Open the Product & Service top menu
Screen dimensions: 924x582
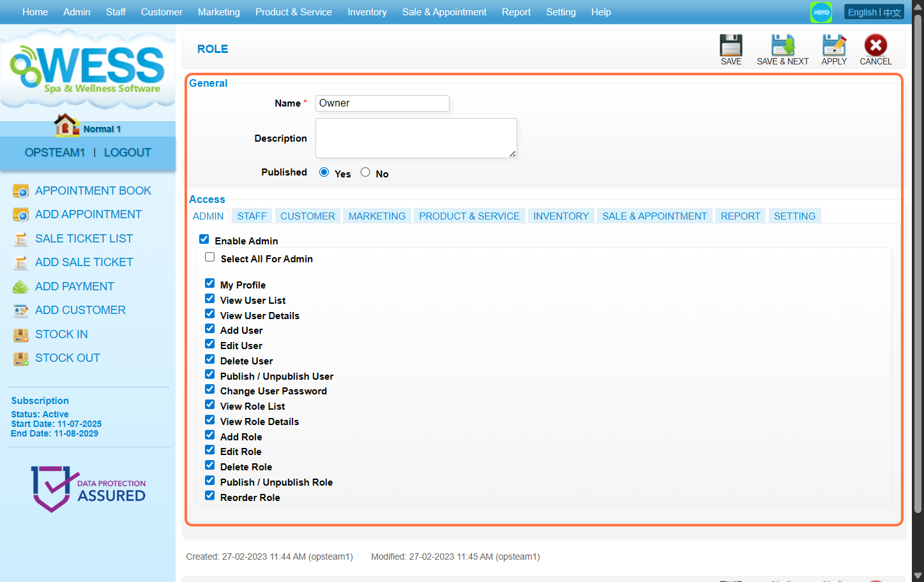(x=293, y=12)
